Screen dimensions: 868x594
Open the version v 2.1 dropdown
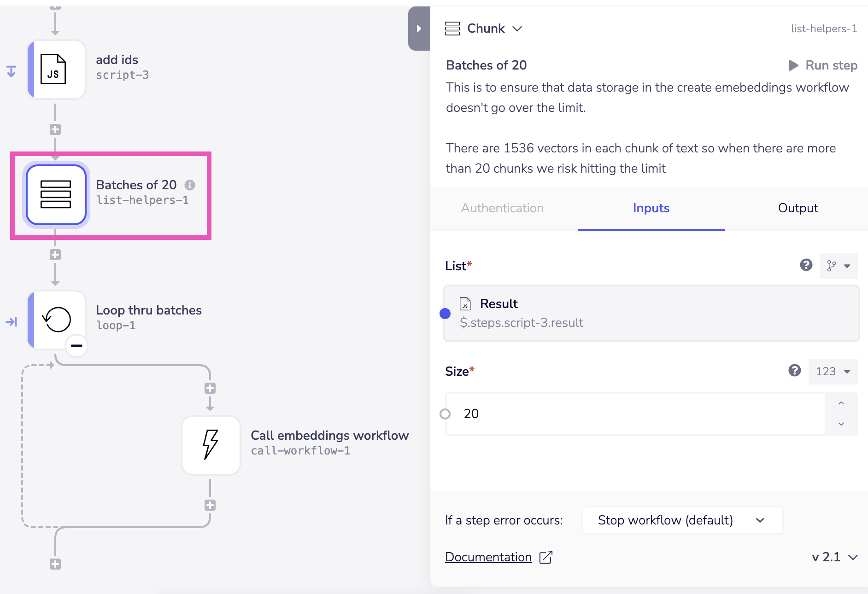(x=834, y=557)
